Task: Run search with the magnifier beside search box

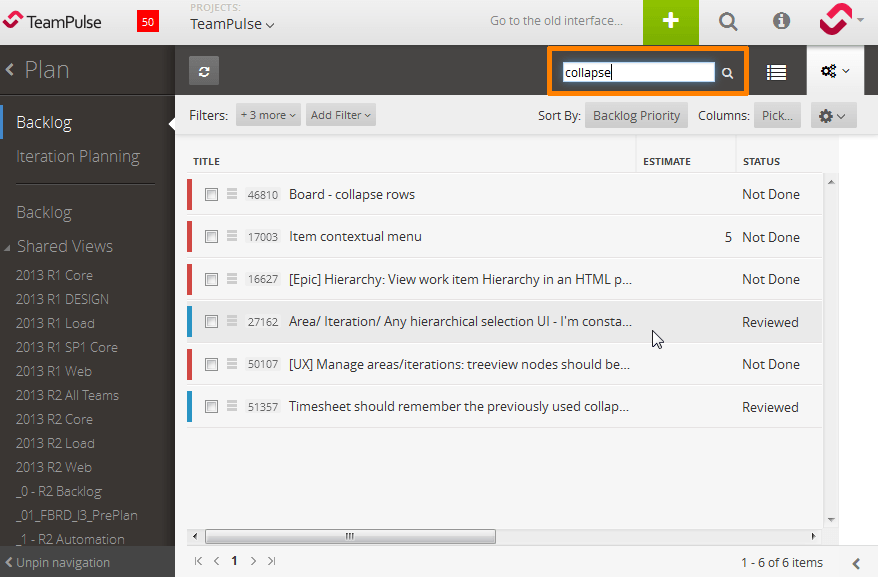Action: pyautogui.click(x=727, y=73)
